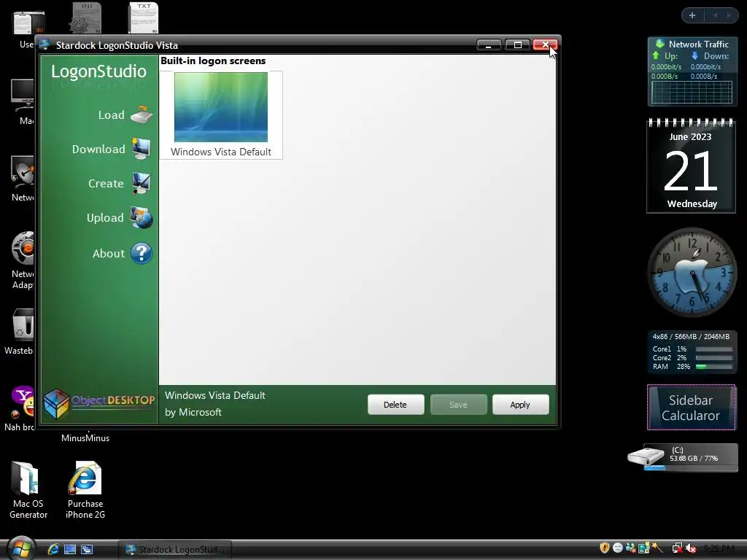The width and height of the screenshot is (747, 560).
Task: Click the June 21 calendar gadget
Action: click(x=691, y=165)
